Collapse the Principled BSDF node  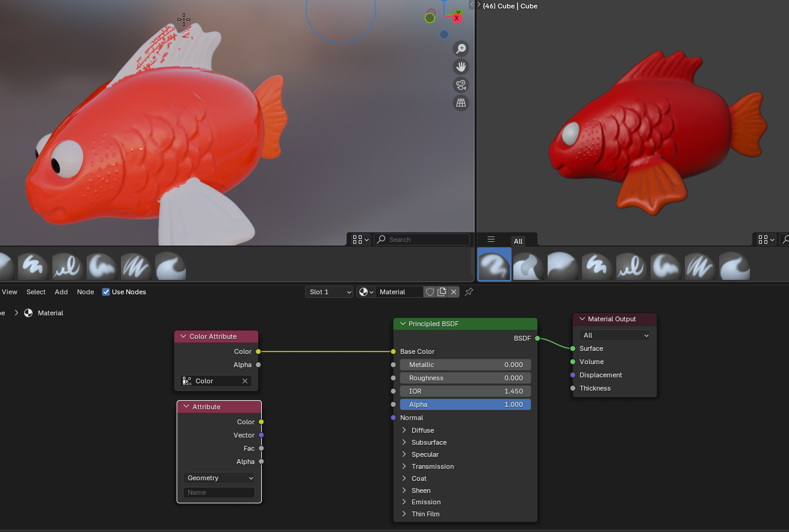click(403, 324)
